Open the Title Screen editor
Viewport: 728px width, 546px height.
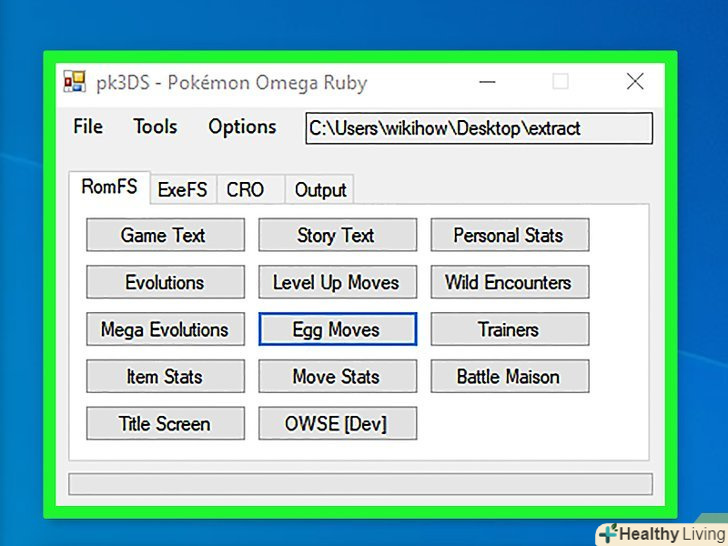click(x=165, y=423)
